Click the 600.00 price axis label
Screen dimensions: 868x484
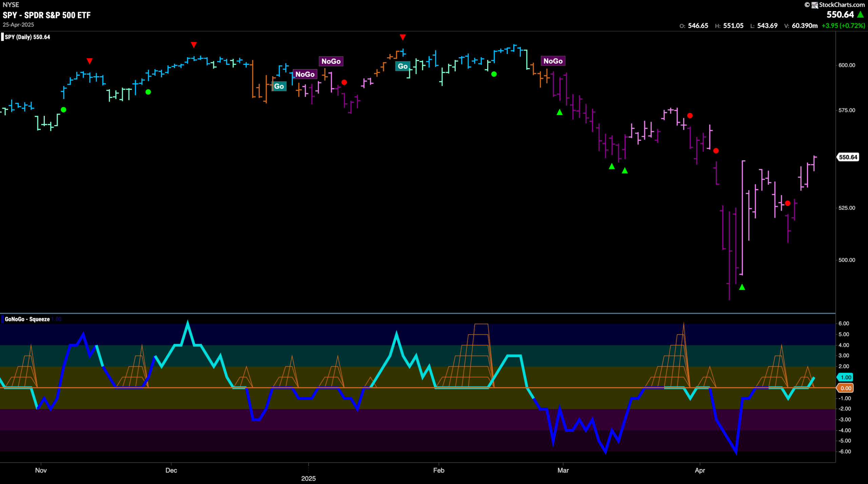click(x=847, y=65)
